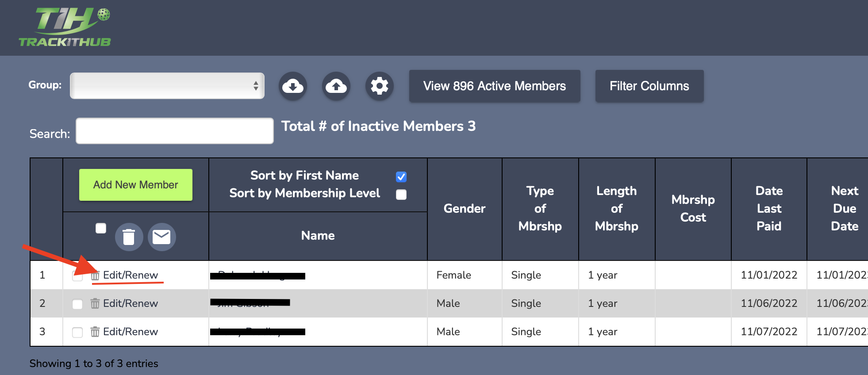Uncheck Sort by First Name checkbox
Viewport: 868px width, 375px height.
pyautogui.click(x=401, y=177)
